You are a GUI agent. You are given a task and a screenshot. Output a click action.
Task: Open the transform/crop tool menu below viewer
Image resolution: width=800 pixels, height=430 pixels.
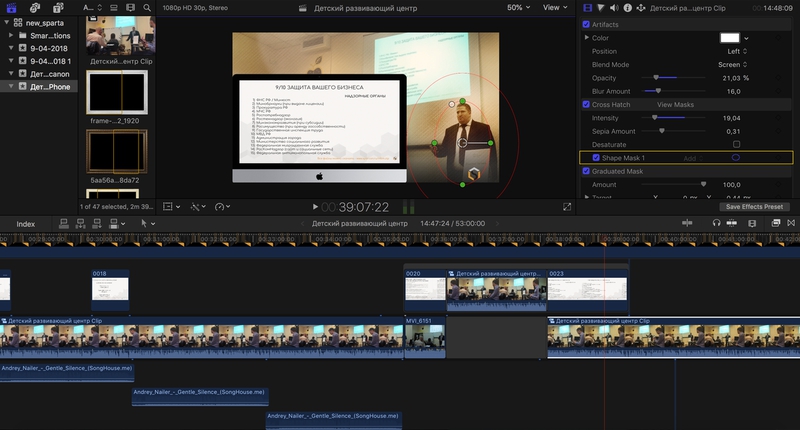coord(171,207)
